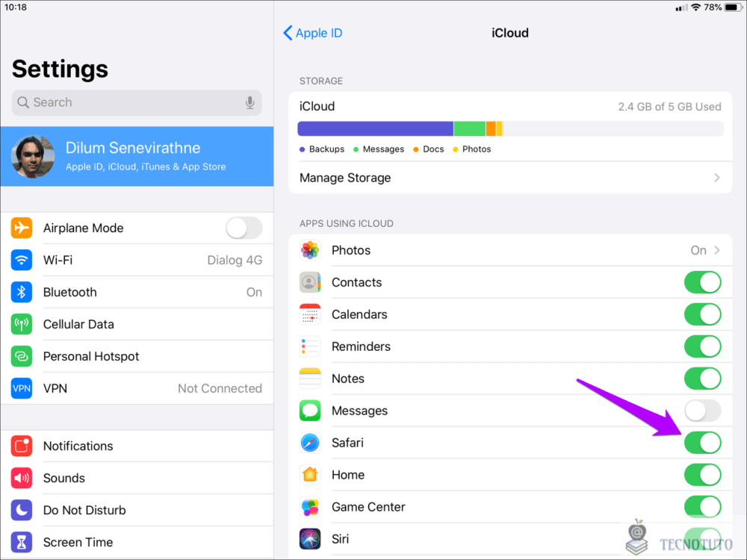Open the Screen Time row
Screen dimensions: 747x560
tap(137, 542)
